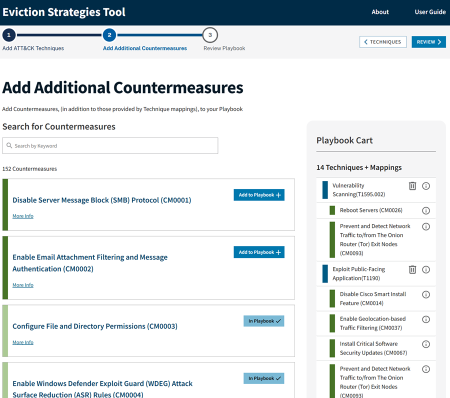Click Eviction Strategies Tool title
The image size is (450, 398).
(64, 12)
